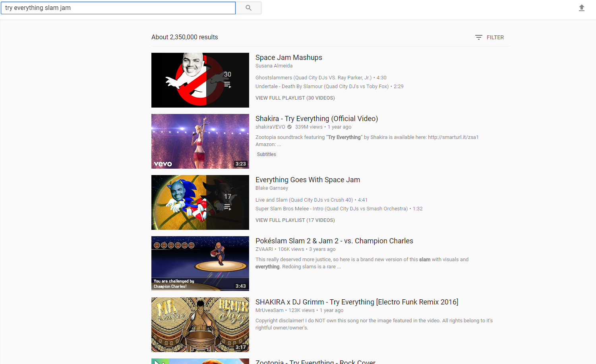This screenshot has height=364, width=596.
Task: Open Shakira - Try Everything Official Video title
Action: click(316, 119)
